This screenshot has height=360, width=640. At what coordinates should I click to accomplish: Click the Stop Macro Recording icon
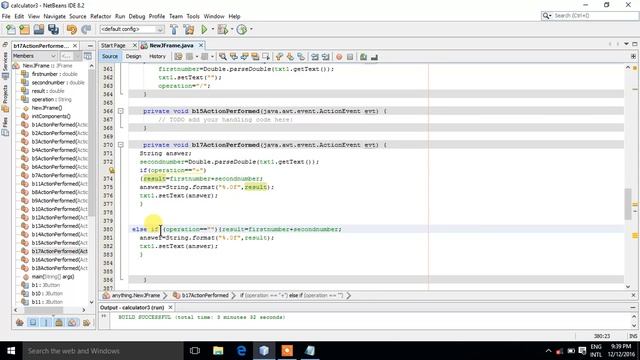point(350,57)
